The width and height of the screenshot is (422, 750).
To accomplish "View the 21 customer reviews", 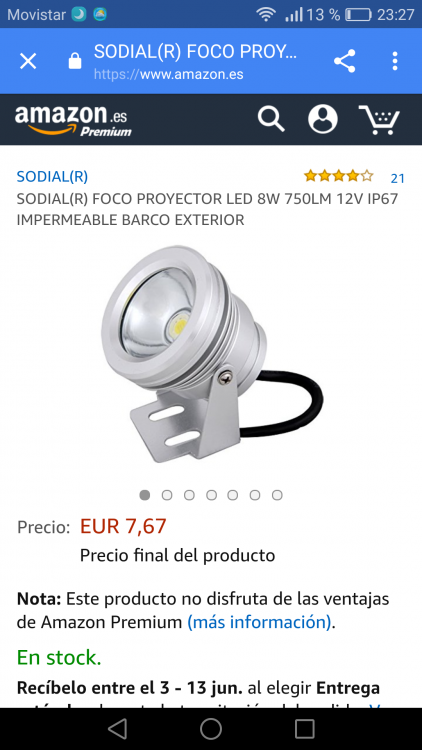I will point(398,178).
